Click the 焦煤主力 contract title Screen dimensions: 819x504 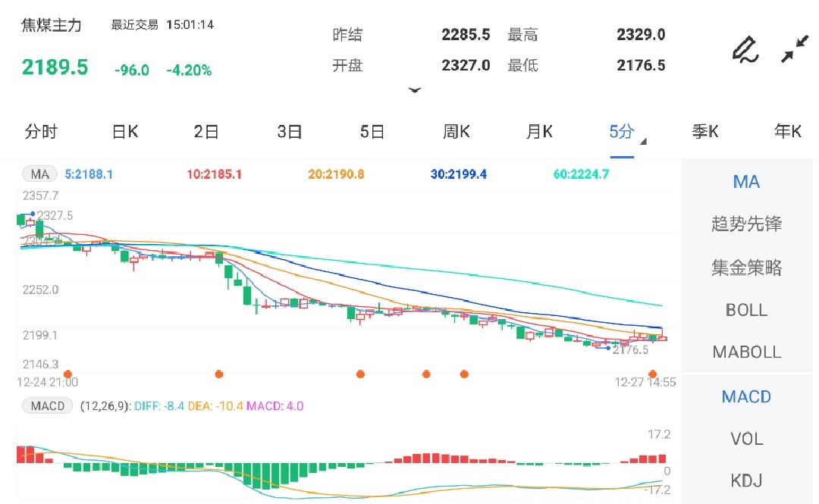[x=52, y=25]
